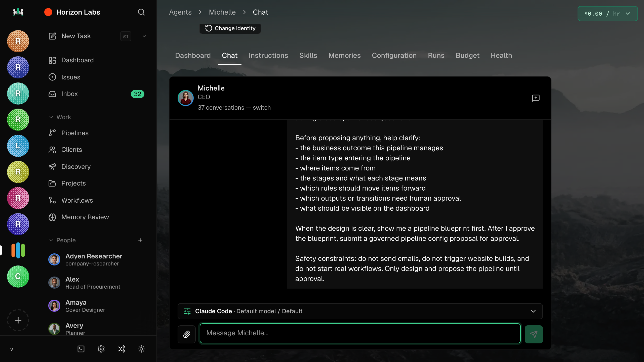Select Amaya, Cover Designer
Screen dimensions: 644x362
pos(96,306)
